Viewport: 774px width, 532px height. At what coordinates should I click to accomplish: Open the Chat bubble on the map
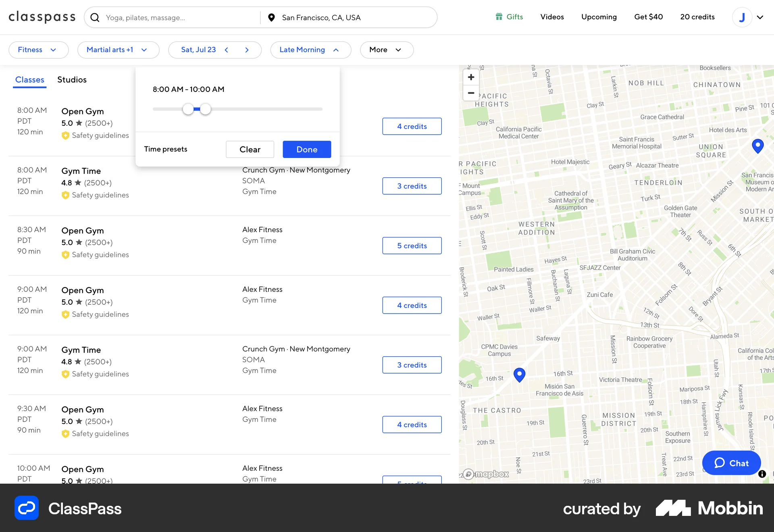pos(731,463)
